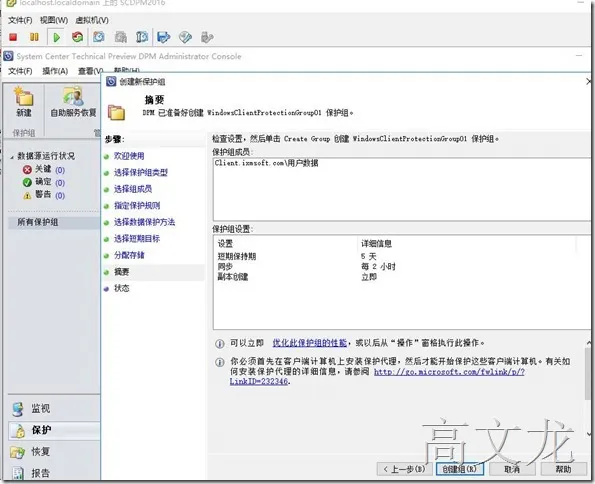595x484 pixels.
Task: Click the 帮助 help button
Action: tap(564, 470)
